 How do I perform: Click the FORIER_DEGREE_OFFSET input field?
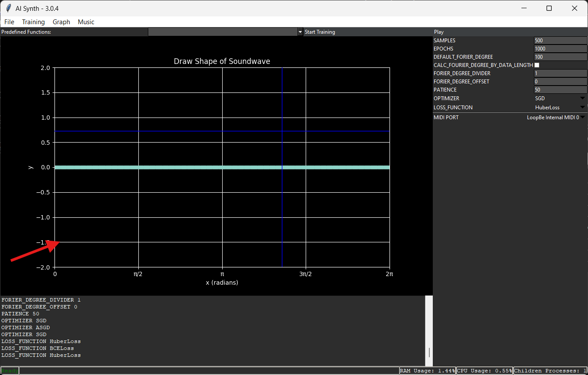click(x=561, y=82)
